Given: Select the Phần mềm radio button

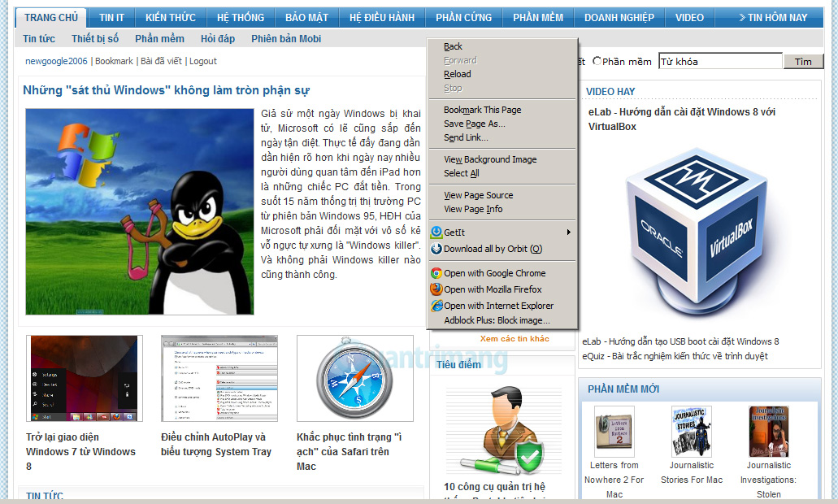Looking at the screenshot, I should [x=597, y=61].
